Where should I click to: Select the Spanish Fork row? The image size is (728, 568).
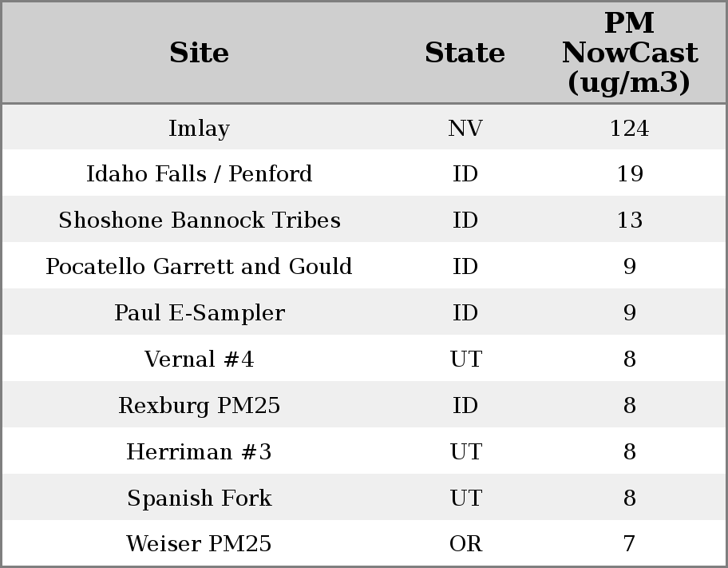pos(199,498)
